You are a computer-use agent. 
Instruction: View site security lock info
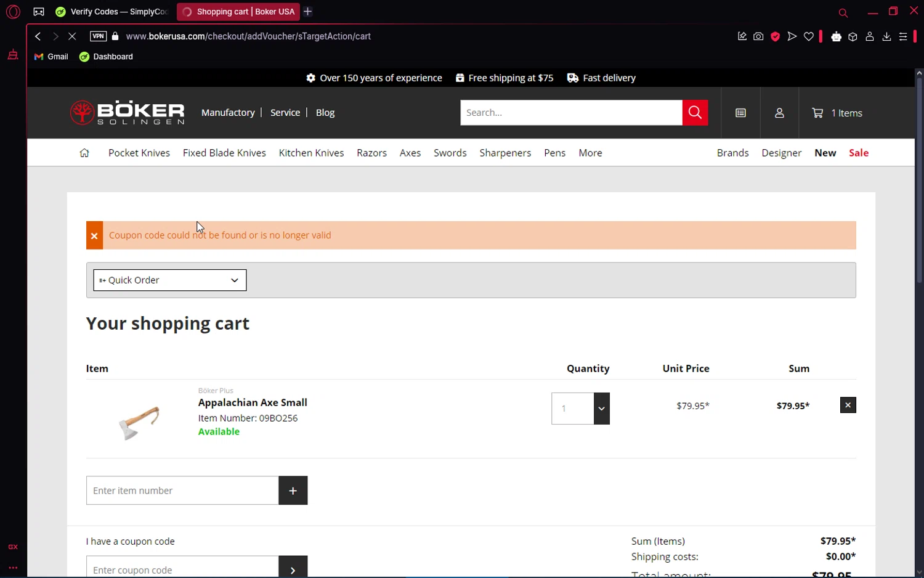[x=115, y=36]
